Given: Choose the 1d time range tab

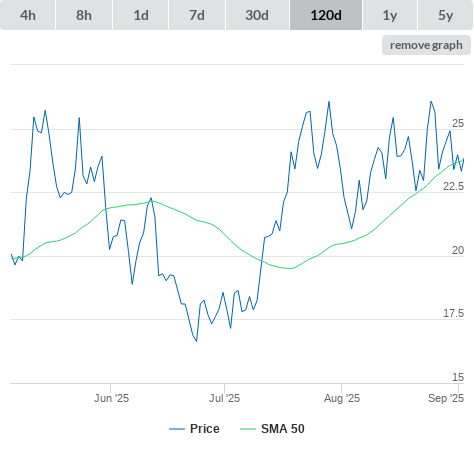Looking at the screenshot, I should pyautogui.click(x=141, y=15).
